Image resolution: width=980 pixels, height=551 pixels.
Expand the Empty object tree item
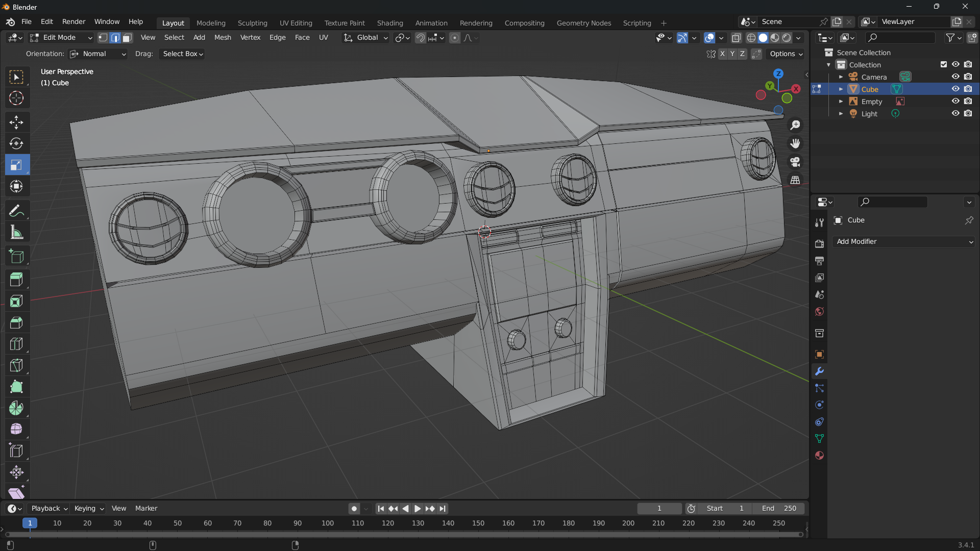pyautogui.click(x=841, y=102)
